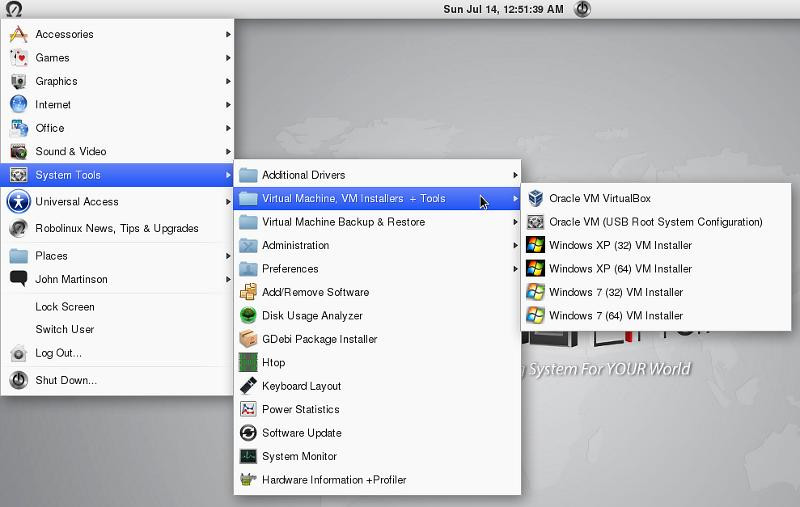Image resolution: width=800 pixels, height=507 pixels.
Task: Click the Htop icon
Action: 248,362
